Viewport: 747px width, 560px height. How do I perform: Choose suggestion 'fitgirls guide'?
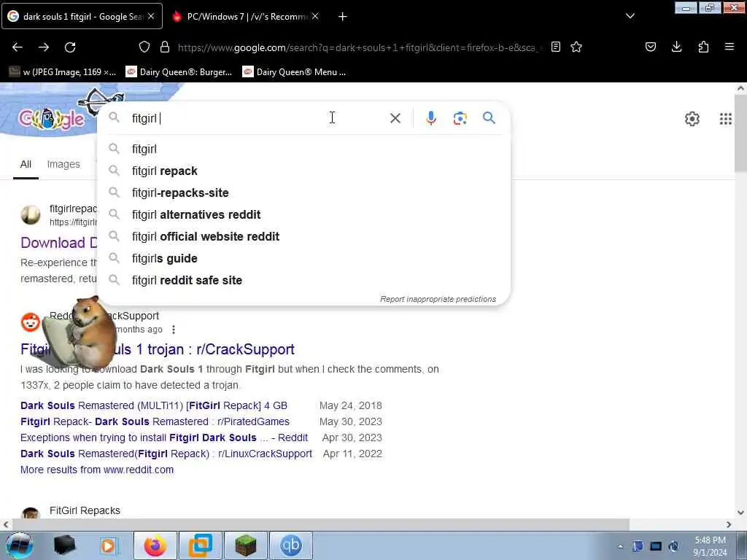click(304, 259)
